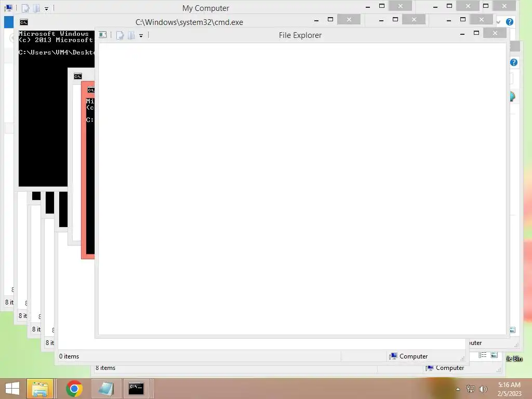Open the My Computer window's system icon
This screenshot has height=399, width=532.
pos(8,7)
